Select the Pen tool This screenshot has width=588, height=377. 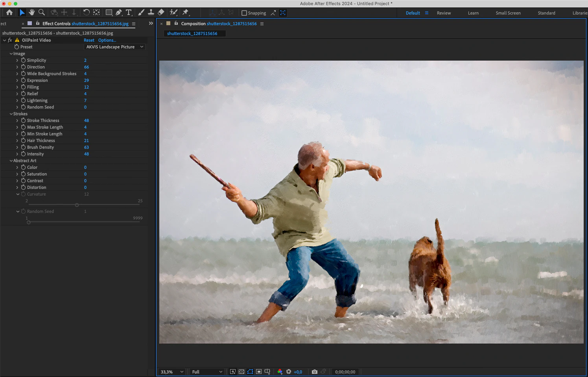click(119, 13)
